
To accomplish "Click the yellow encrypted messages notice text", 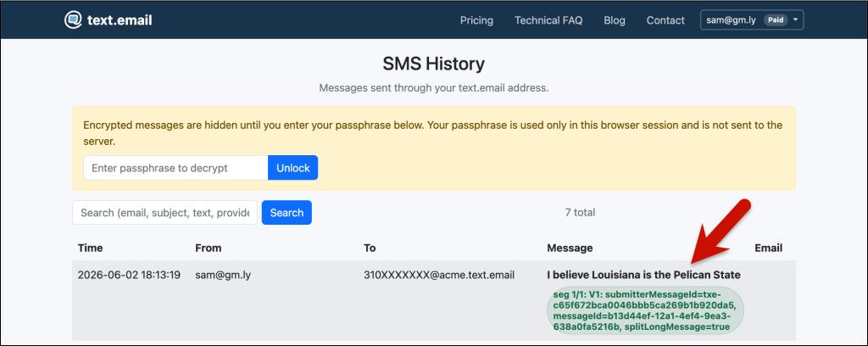I will [x=433, y=133].
